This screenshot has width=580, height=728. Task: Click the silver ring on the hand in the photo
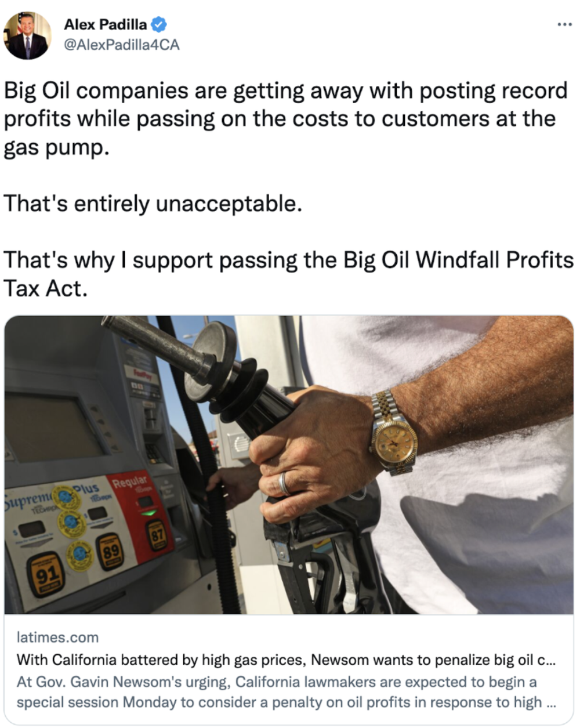point(283,483)
